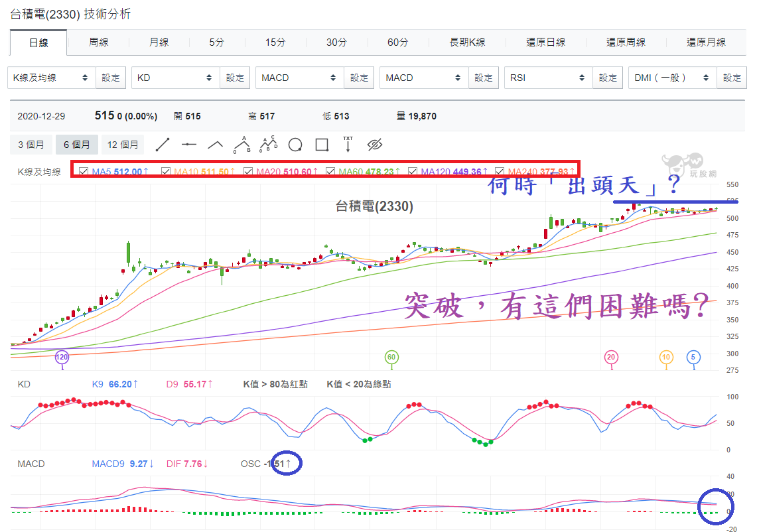757x532 pixels.
Task: Switch to the 15分 tab
Action: [275, 42]
